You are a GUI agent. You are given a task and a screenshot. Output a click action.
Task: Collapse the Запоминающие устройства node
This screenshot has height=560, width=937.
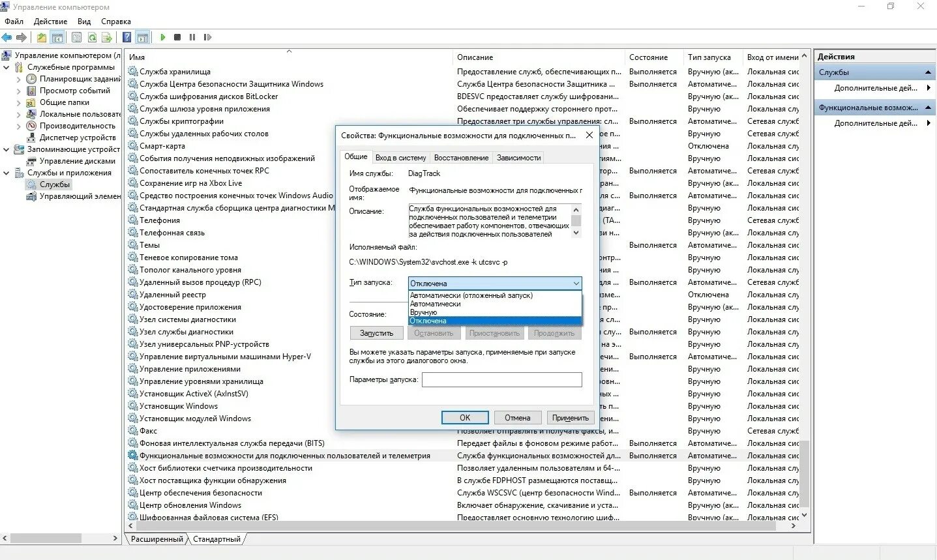[7, 149]
